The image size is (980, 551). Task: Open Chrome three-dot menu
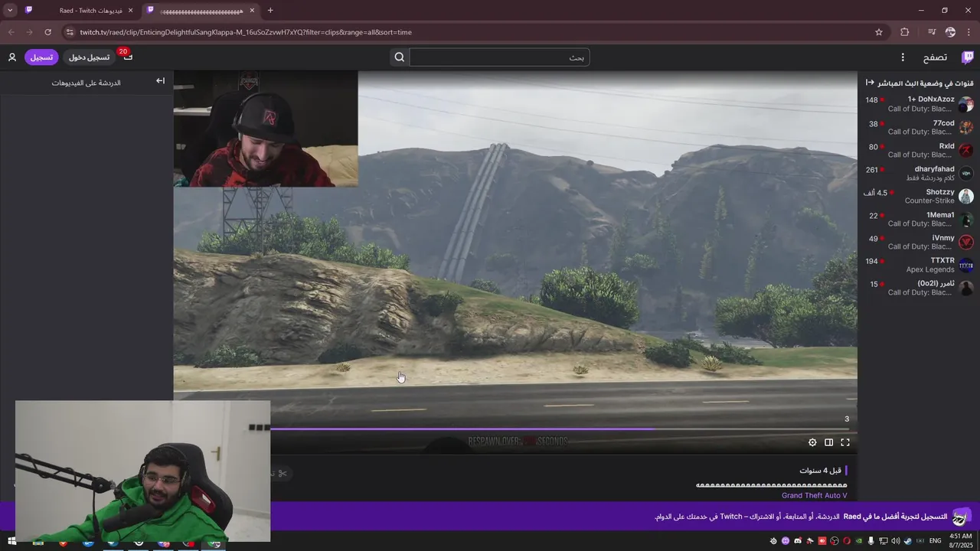coord(969,32)
